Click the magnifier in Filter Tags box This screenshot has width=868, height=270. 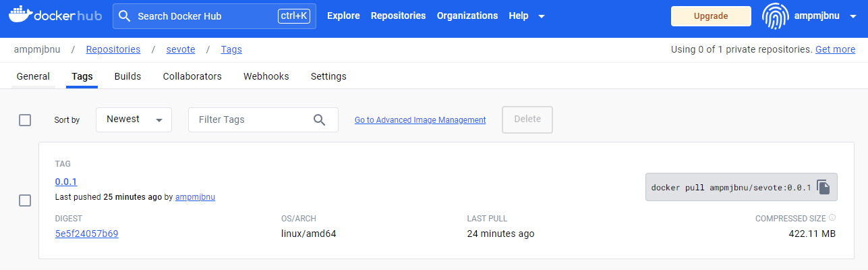click(320, 119)
